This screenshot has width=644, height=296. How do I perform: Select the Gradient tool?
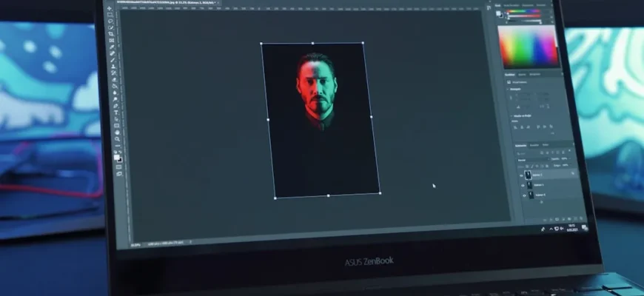pyautogui.click(x=114, y=87)
